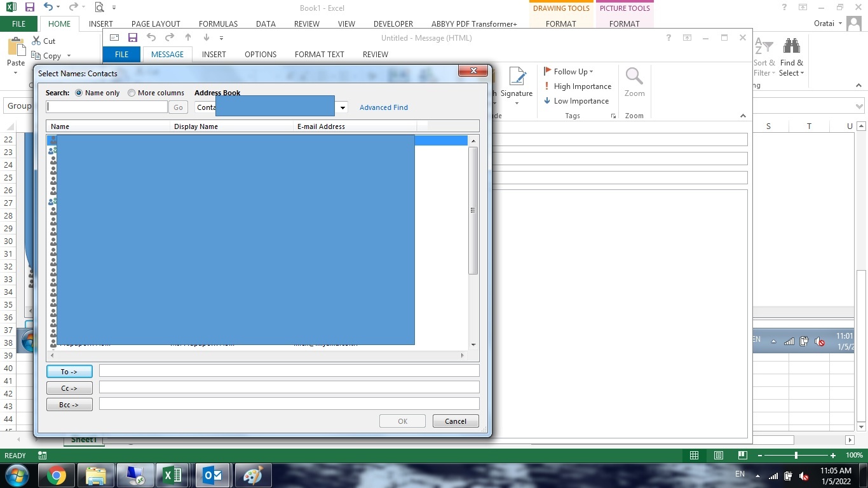Collapse the message window ribbon

[x=743, y=116]
